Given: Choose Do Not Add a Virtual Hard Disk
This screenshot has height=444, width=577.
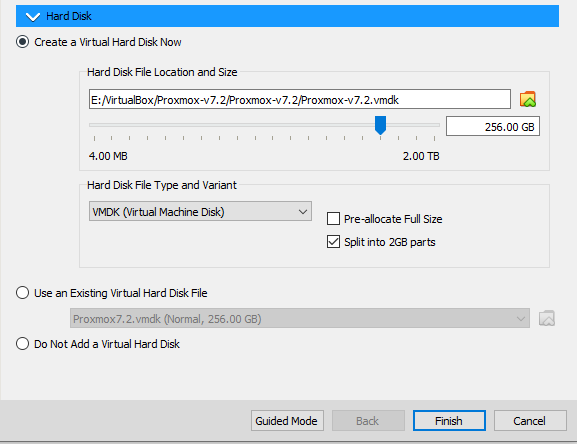Looking at the screenshot, I should click(22, 344).
